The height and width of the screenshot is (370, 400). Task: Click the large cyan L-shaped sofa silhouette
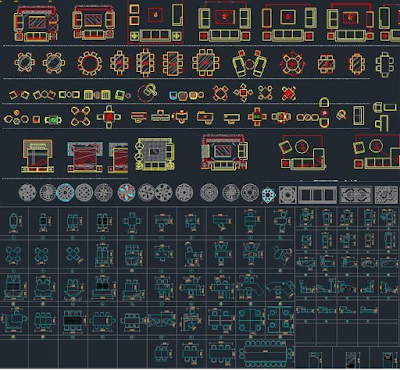click(x=280, y=288)
